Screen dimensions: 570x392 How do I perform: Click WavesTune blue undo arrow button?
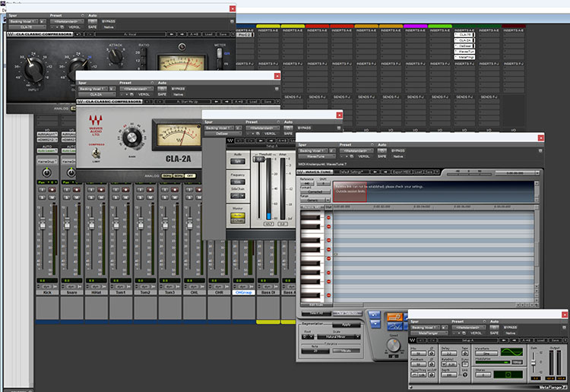click(x=375, y=315)
